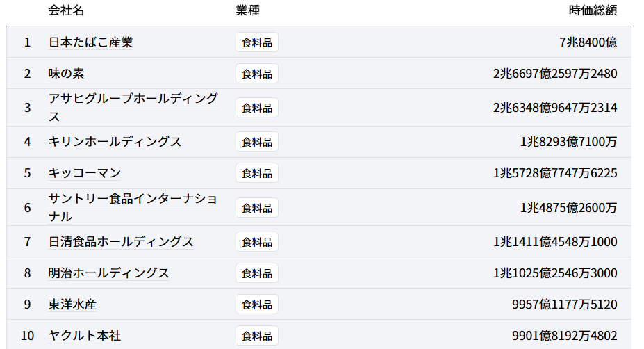The width and height of the screenshot is (644, 349).
Task: Click the 時価総額 column header
Action: point(593,10)
